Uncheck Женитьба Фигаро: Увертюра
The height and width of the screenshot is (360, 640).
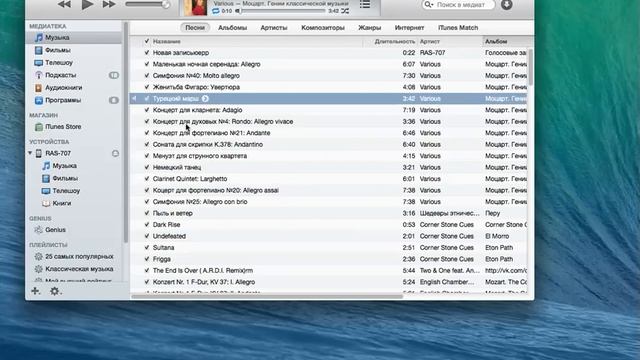point(147,87)
